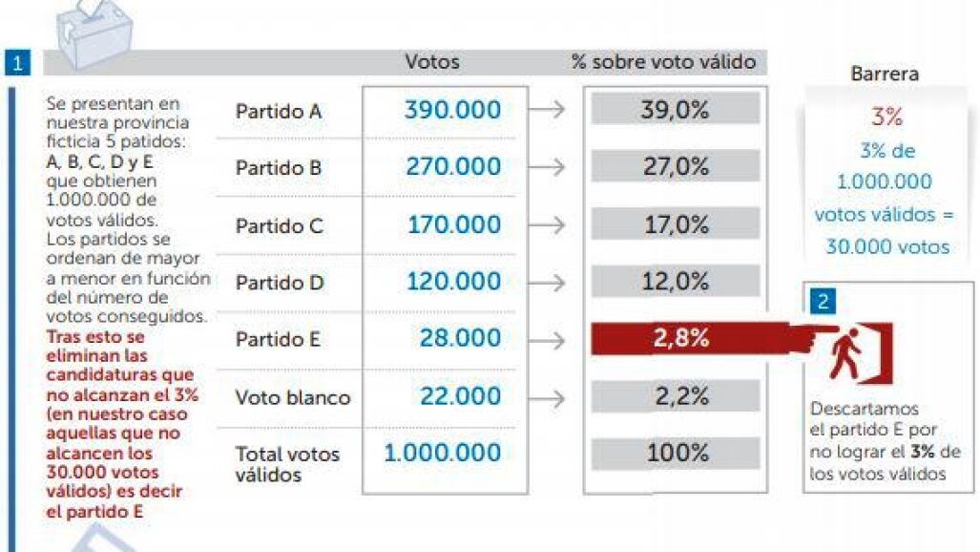Click the arrow beside Partido C votes
This screenshot has height=552, width=980.
tap(546, 225)
